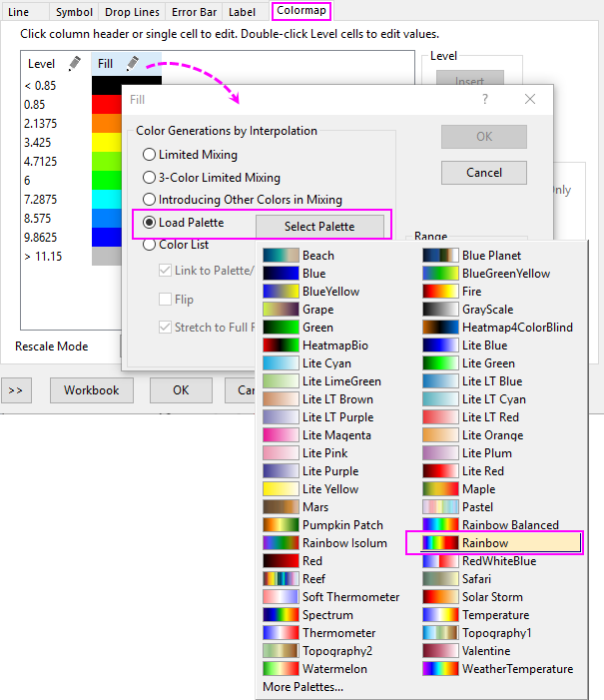Open the Colormap tab
604x700 pixels.
pyautogui.click(x=302, y=10)
